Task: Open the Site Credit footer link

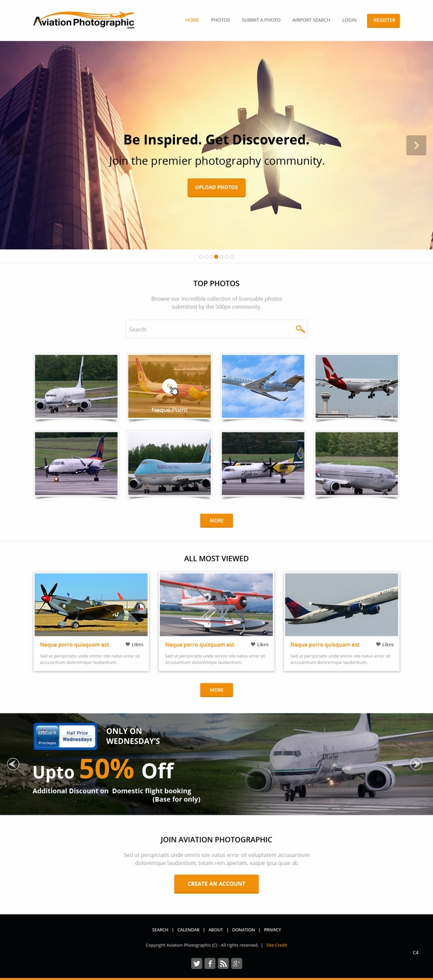Action: (x=276, y=945)
